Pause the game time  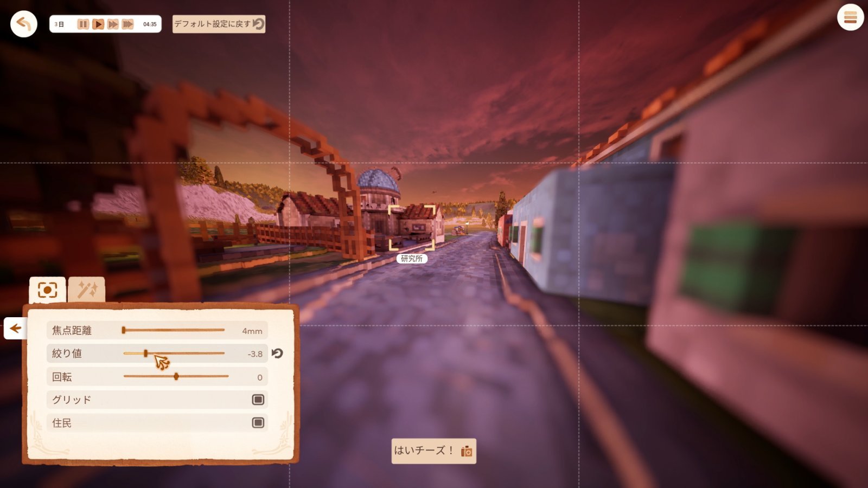coord(83,24)
